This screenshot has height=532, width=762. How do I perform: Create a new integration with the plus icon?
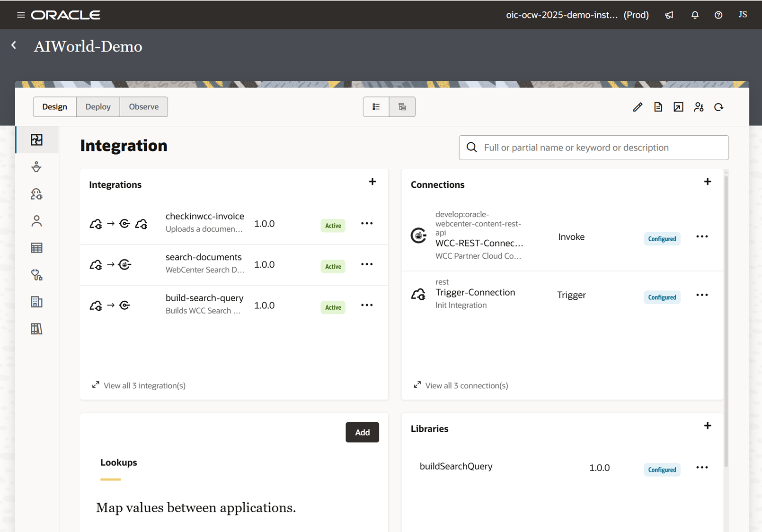point(372,181)
